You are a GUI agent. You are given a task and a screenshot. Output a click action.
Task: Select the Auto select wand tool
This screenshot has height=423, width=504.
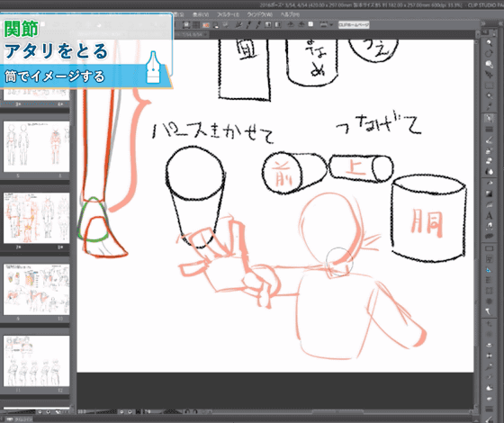pos(489,95)
